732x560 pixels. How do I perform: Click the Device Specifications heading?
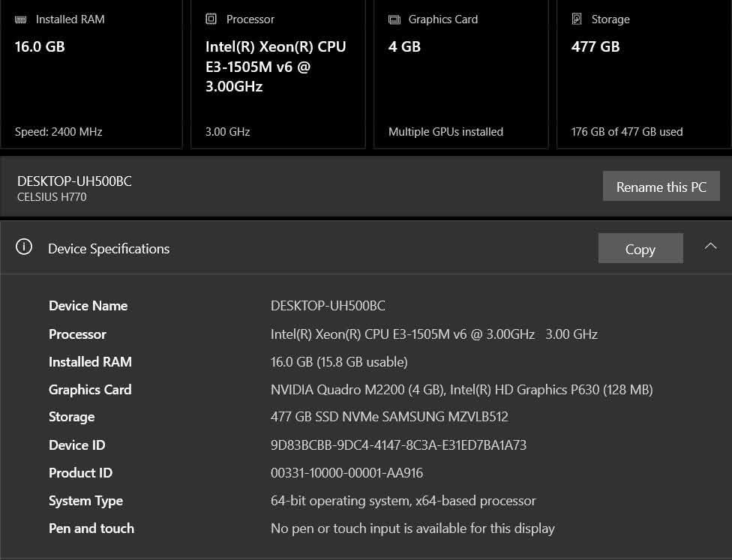click(109, 249)
